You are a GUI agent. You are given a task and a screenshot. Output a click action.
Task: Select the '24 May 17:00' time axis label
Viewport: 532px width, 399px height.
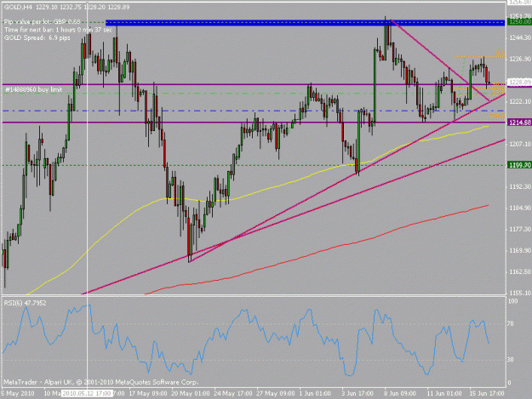[233, 393]
